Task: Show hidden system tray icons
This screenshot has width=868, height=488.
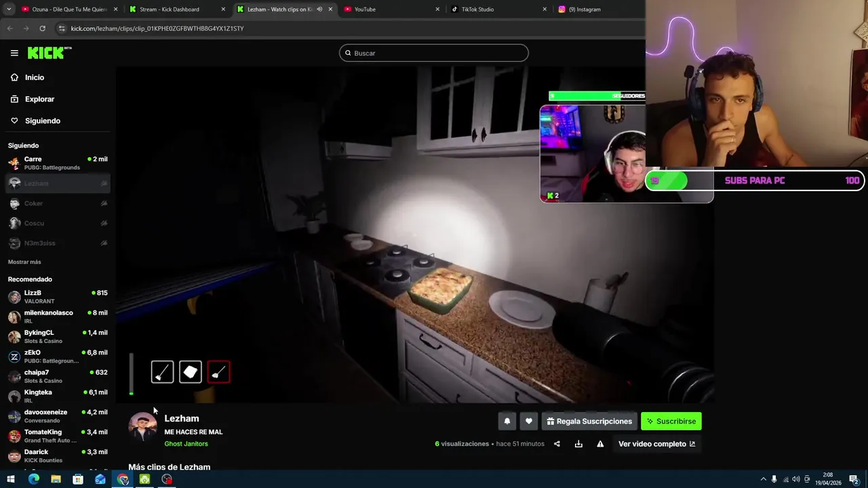Action: pos(764,479)
